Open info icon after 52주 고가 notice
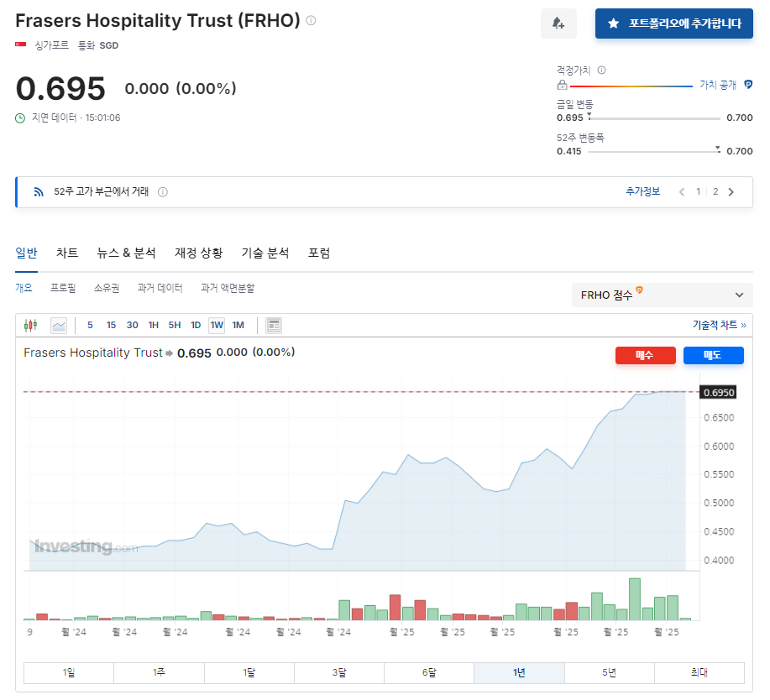Image resolution: width=770 pixels, height=700 pixels. point(163,192)
